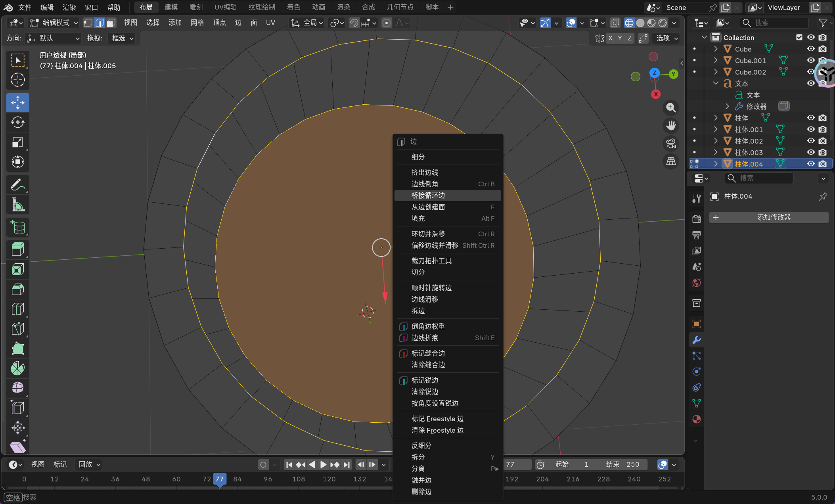
Task: Pick the Annotate pencil tool
Action: click(17, 185)
